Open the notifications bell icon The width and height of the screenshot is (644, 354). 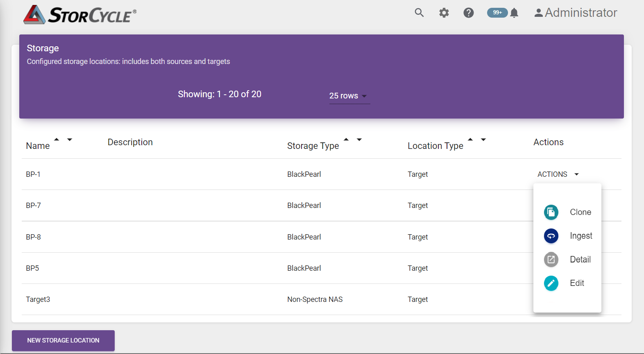[x=515, y=13]
